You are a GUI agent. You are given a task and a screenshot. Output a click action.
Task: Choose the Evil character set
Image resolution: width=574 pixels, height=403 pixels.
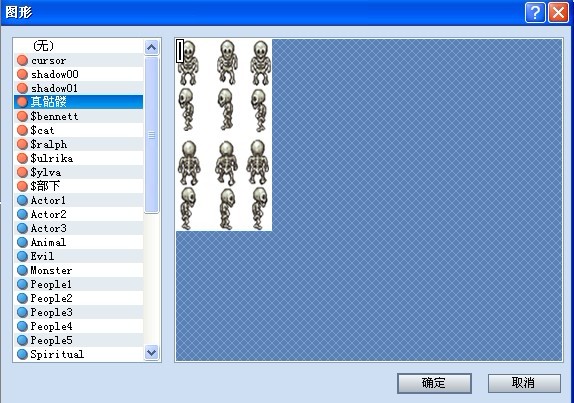(x=79, y=256)
